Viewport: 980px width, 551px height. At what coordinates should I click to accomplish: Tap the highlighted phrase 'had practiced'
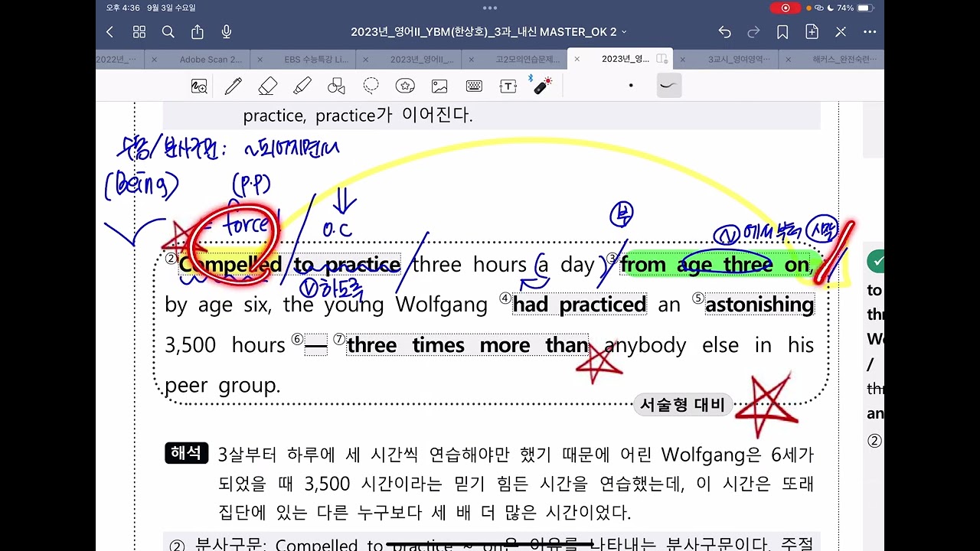pyautogui.click(x=580, y=305)
